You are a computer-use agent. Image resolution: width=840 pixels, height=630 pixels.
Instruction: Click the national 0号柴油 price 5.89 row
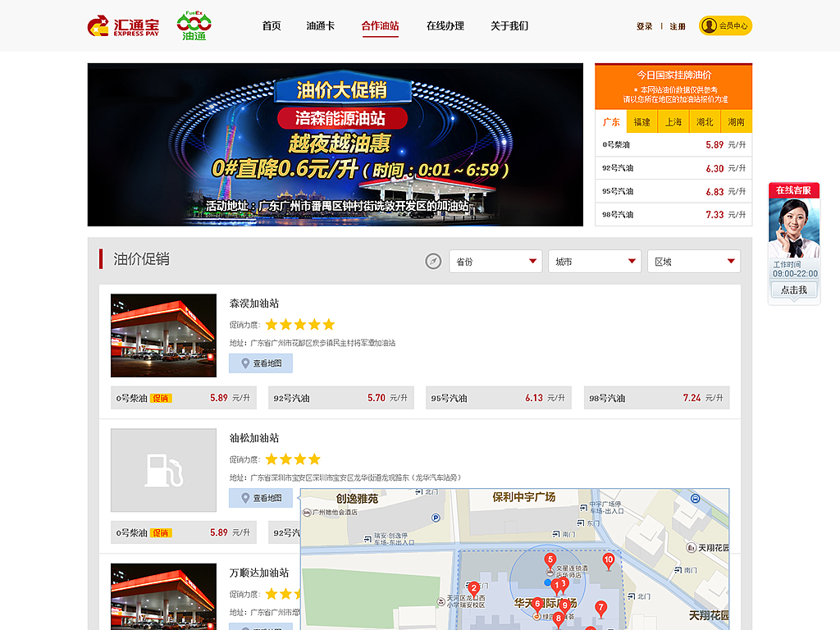point(673,144)
